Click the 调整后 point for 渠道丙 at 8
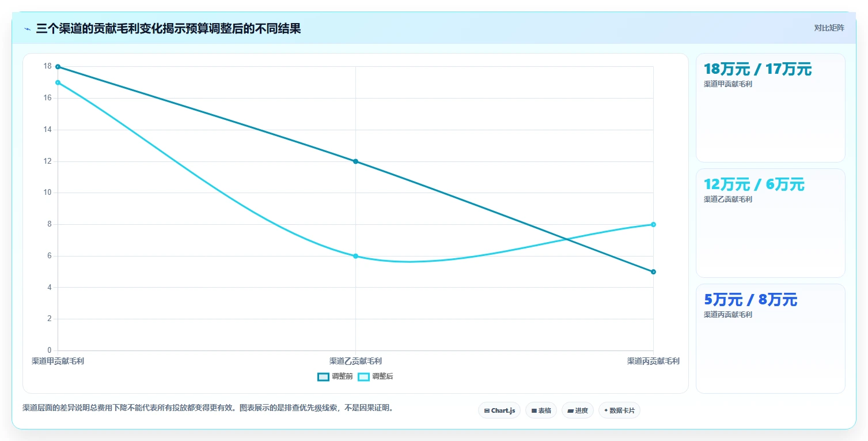Viewport: 868px width, 441px height. click(x=653, y=224)
